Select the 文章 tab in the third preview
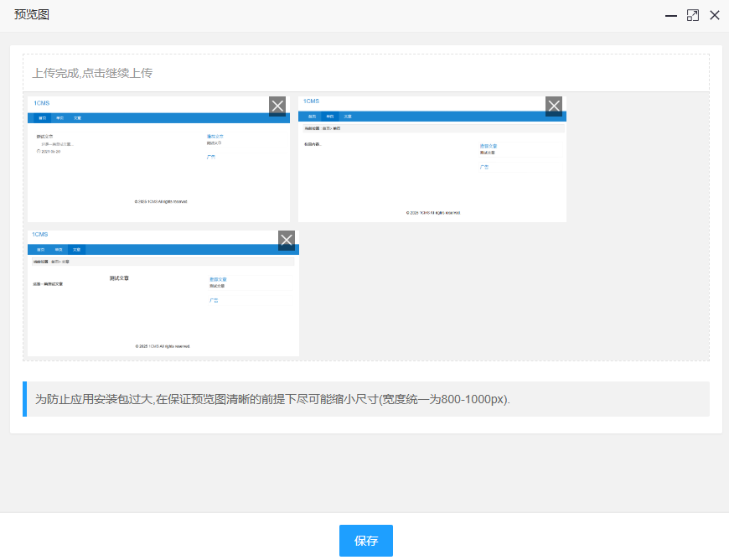Screen dimensions: 729x560 76,250
